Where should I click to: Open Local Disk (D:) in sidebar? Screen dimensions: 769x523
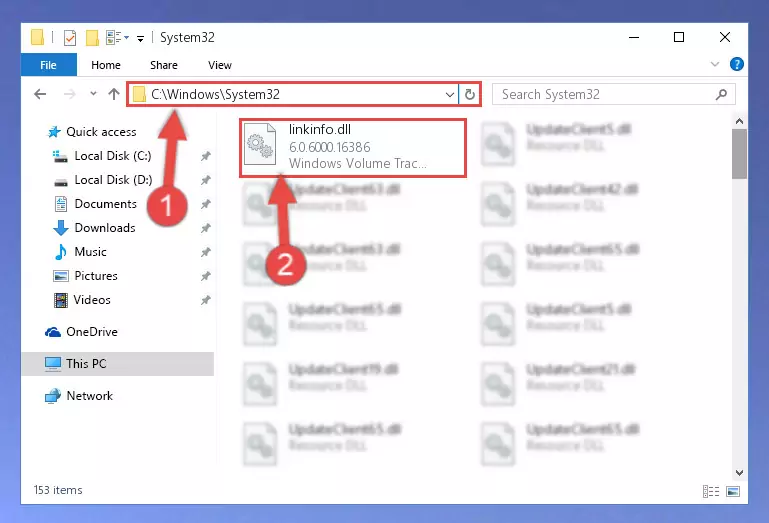pyautogui.click(x=113, y=180)
